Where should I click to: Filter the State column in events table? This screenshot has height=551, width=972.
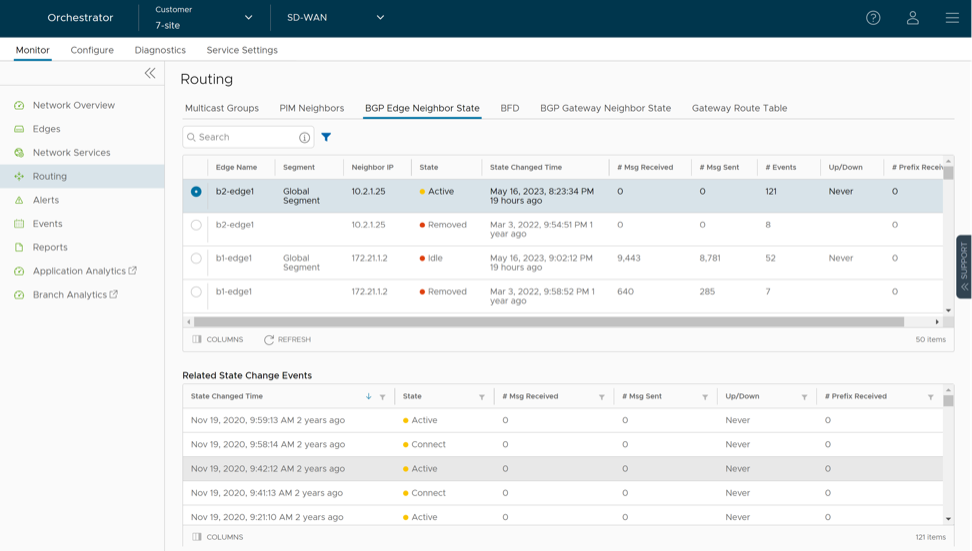tap(482, 397)
